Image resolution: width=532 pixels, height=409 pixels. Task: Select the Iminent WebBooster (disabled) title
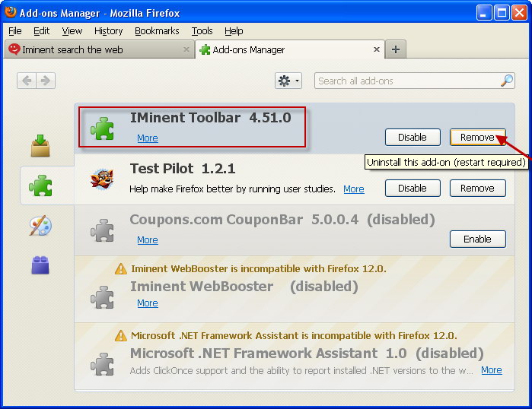tap(244, 287)
